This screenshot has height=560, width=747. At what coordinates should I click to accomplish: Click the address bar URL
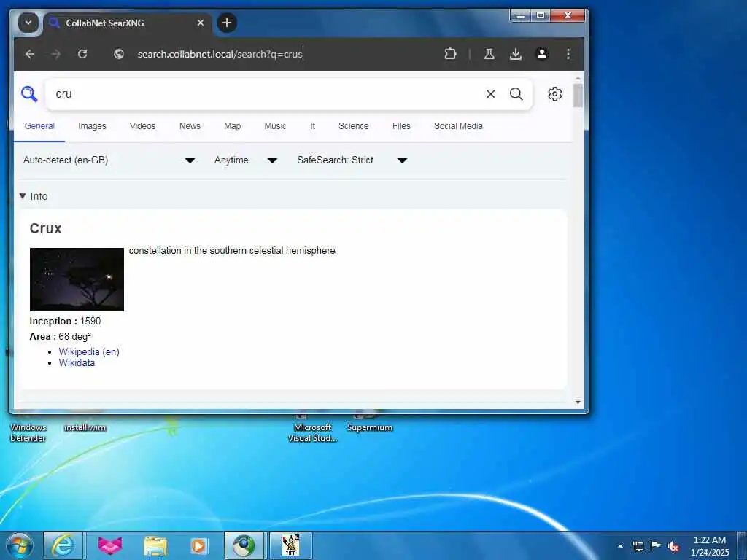(x=220, y=54)
